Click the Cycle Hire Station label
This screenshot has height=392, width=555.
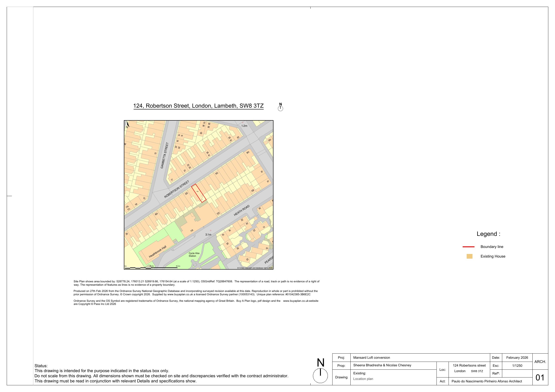point(194,255)
